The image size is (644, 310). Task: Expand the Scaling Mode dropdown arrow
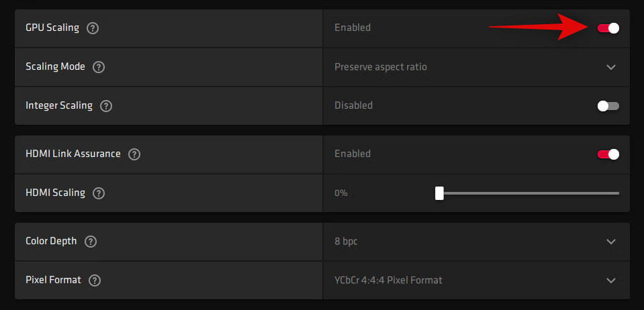(x=610, y=67)
